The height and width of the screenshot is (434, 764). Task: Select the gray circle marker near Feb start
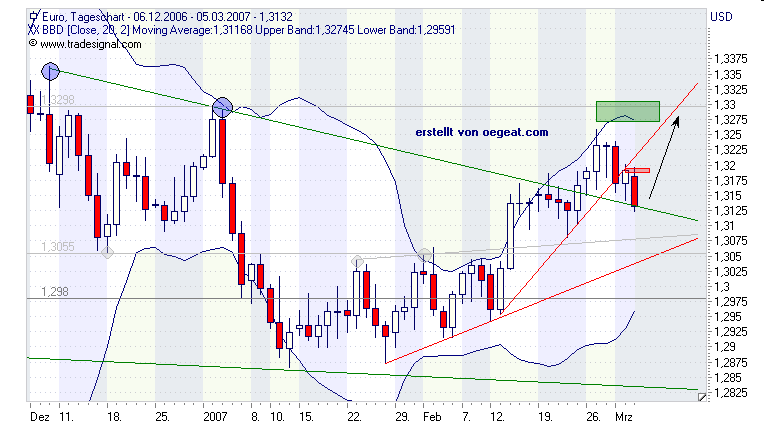(x=424, y=254)
